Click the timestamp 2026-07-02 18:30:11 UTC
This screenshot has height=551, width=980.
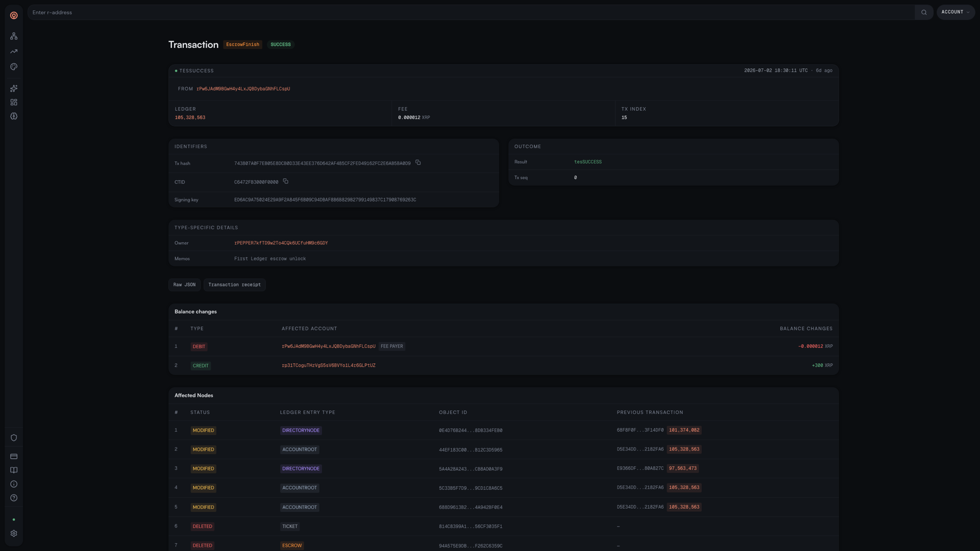(776, 71)
